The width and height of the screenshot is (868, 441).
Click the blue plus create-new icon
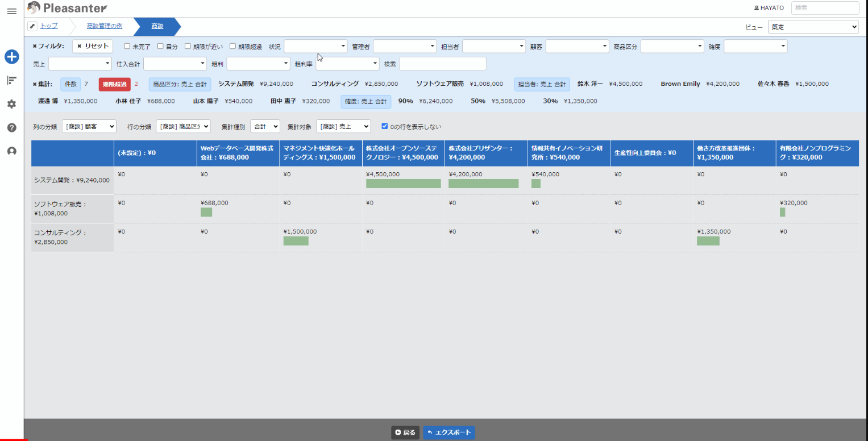point(12,57)
